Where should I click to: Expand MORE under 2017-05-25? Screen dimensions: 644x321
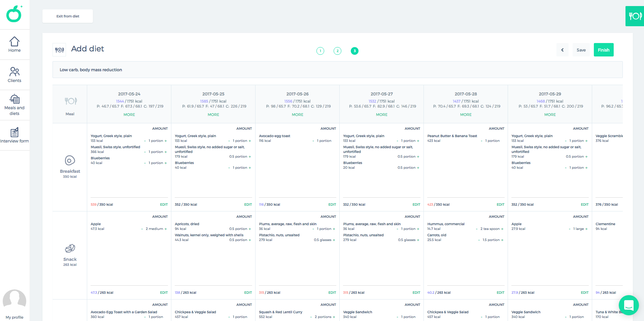[x=213, y=115]
